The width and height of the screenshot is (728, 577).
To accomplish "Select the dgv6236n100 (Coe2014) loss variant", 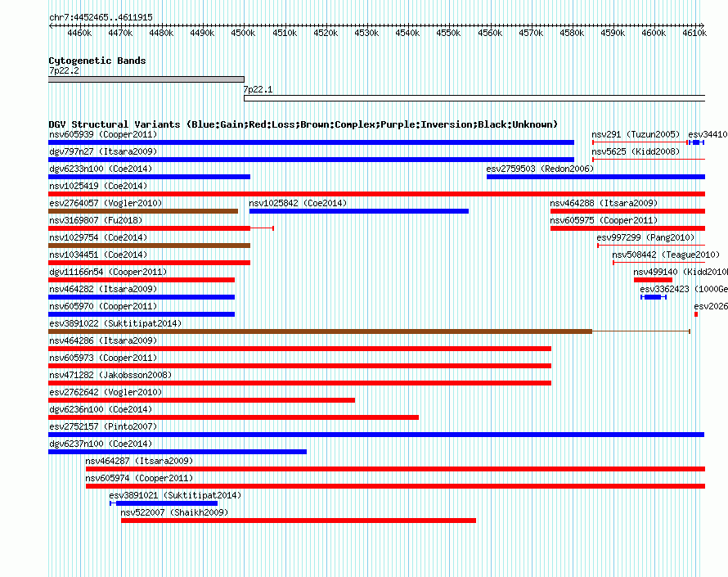I will point(234,417).
